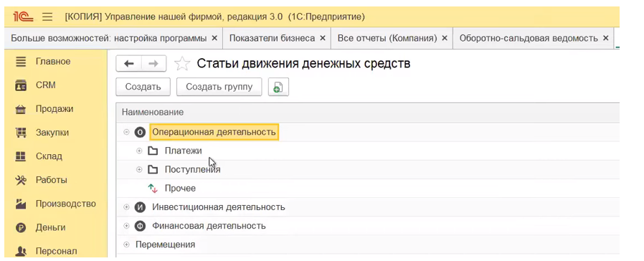Click the Работы tools icon
The width and height of the screenshot is (644, 261).
(x=21, y=180)
